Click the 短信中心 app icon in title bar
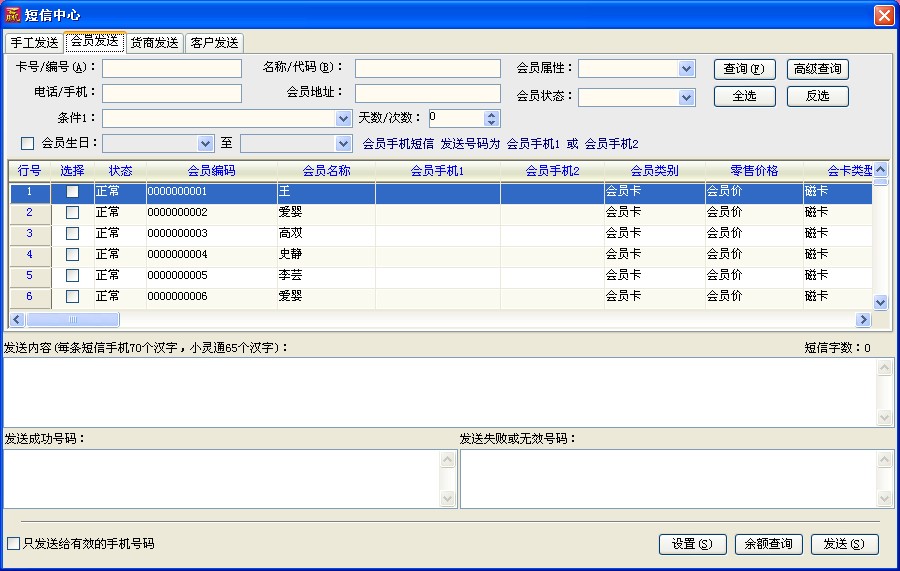900x571 pixels. 13,15
